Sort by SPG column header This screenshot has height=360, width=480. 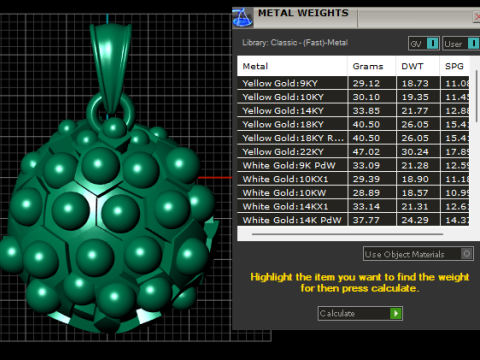coord(455,66)
